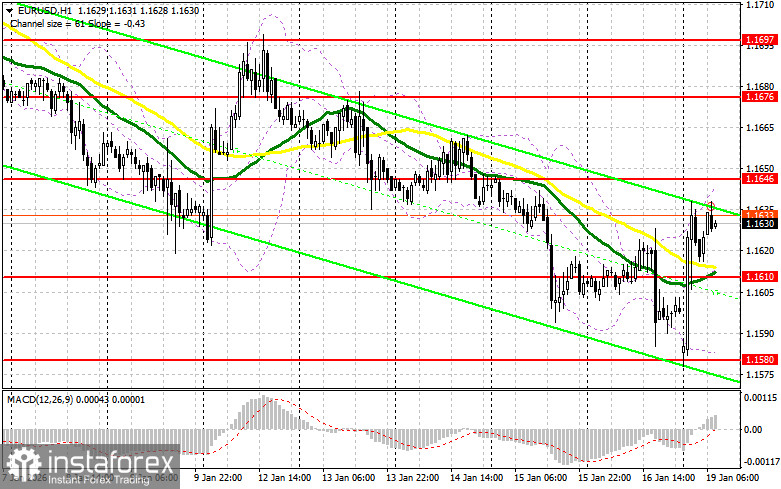Select the red 1.1610 level price tag

759,276
